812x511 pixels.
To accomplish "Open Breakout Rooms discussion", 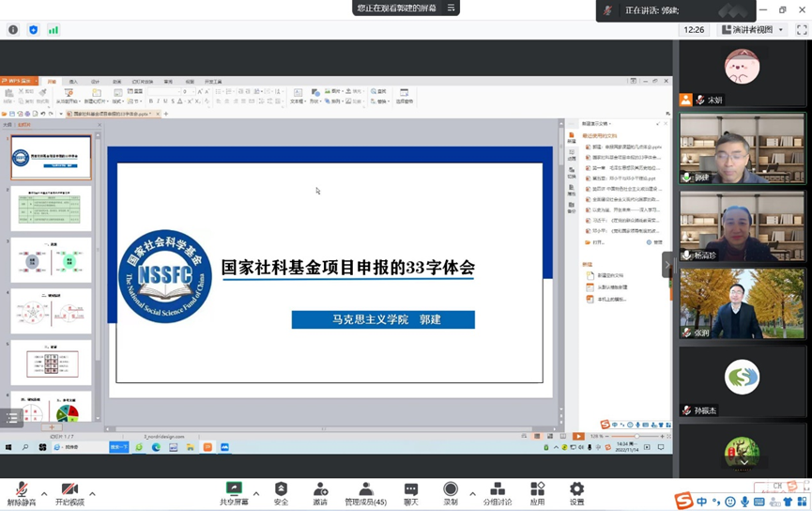I will pyautogui.click(x=498, y=492).
